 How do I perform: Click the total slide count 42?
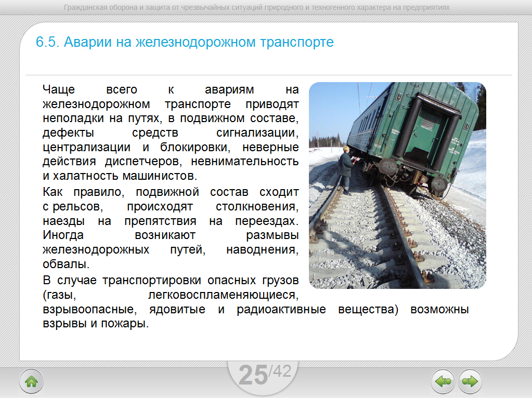pos(281,371)
